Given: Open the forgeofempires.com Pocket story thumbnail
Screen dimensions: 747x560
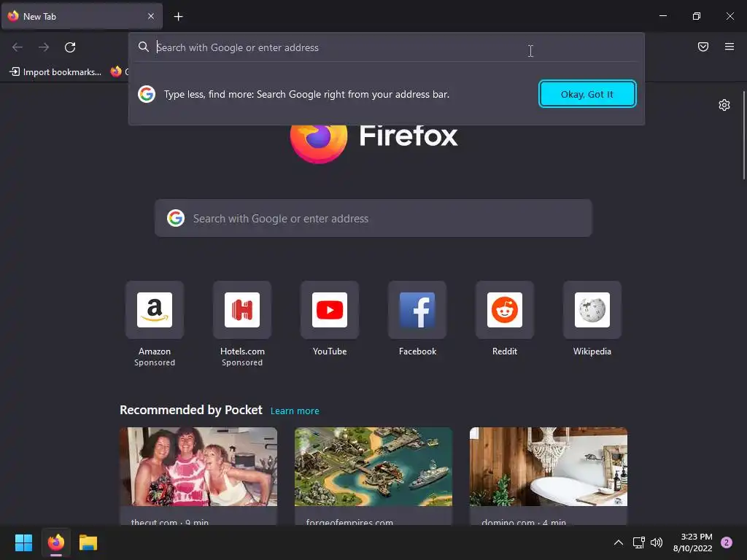Looking at the screenshot, I should pyautogui.click(x=373, y=467).
